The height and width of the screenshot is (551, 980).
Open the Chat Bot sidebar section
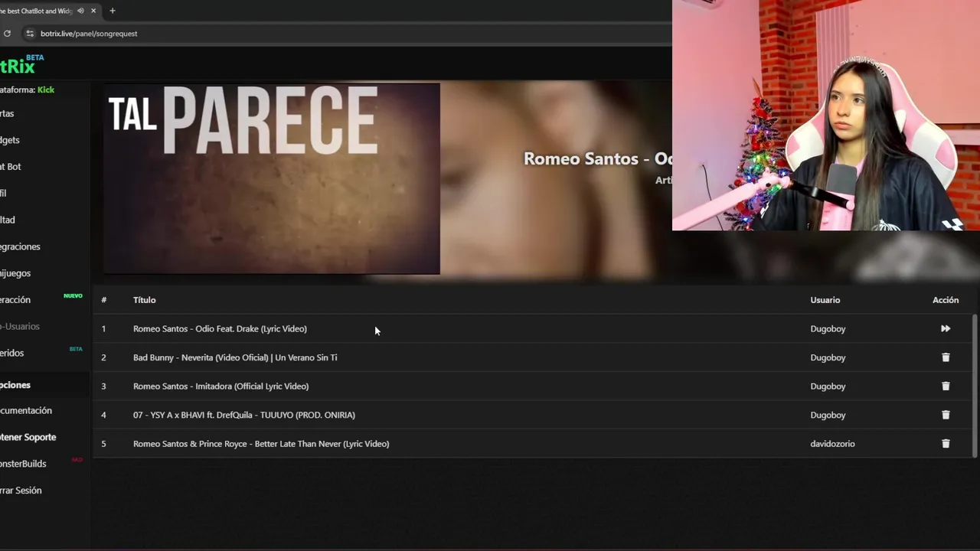pyautogui.click(x=11, y=167)
